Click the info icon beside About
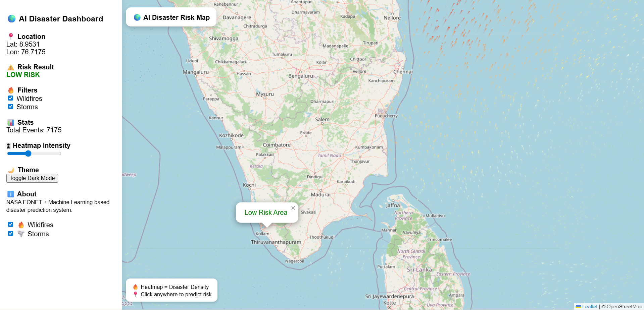 [x=10, y=194]
